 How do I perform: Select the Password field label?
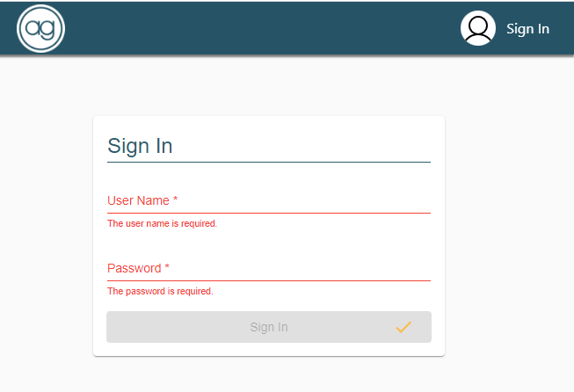click(x=134, y=268)
